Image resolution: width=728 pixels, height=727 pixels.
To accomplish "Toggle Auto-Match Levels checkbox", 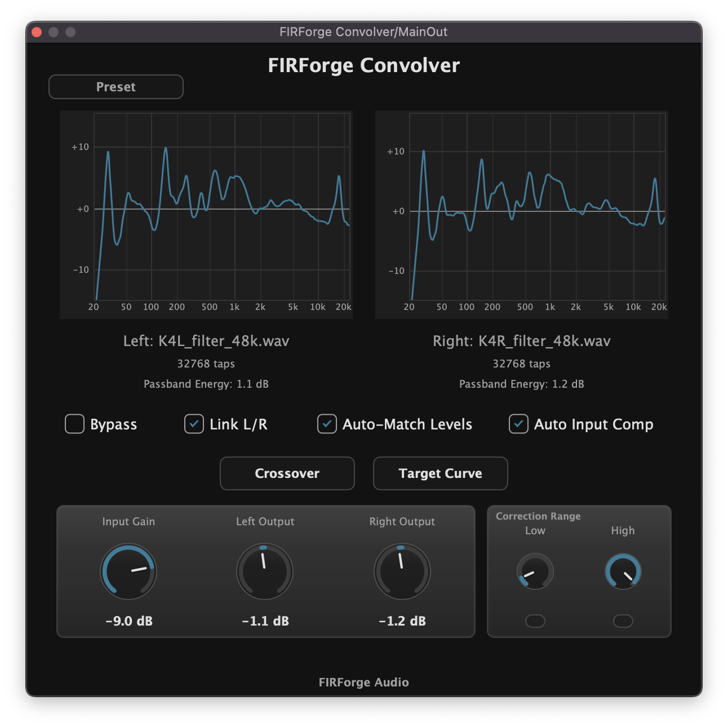I will click(327, 424).
